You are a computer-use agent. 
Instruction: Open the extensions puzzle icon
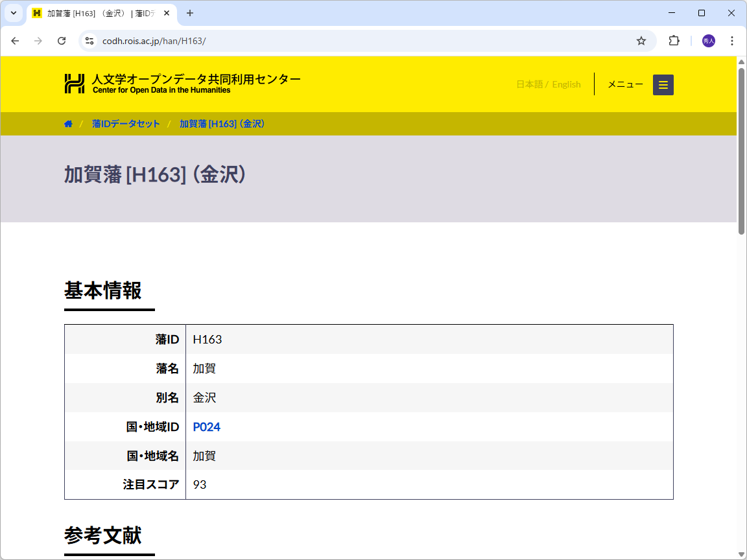(674, 41)
